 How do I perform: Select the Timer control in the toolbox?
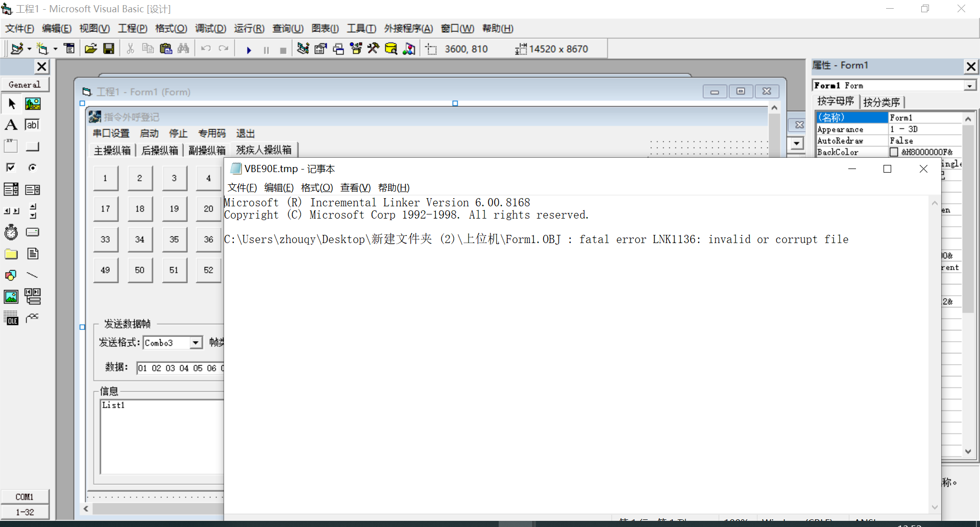[11, 232]
